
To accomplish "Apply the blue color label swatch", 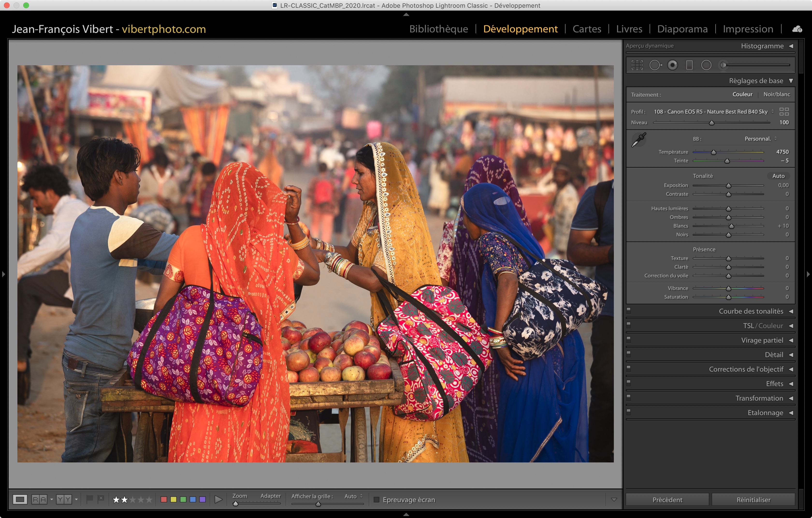I will pyautogui.click(x=193, y=499).
